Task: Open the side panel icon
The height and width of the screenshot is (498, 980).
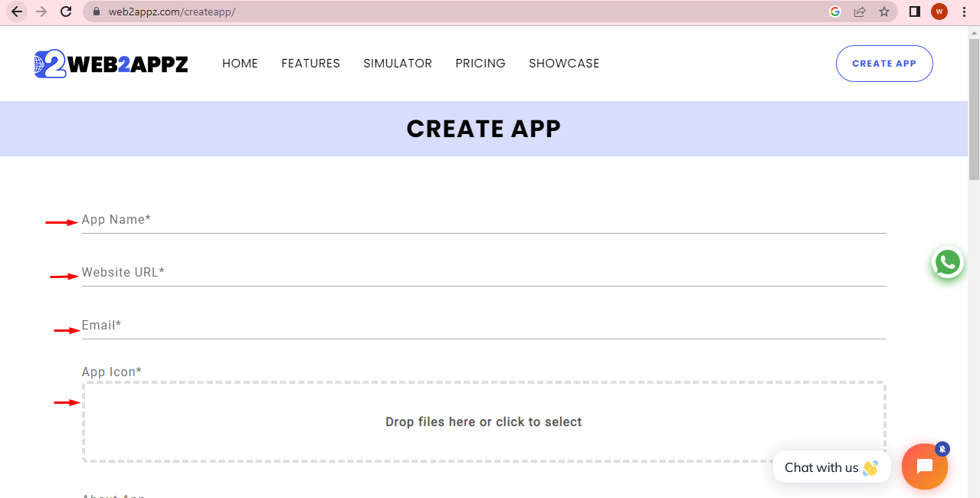Action: click(913, 11)
